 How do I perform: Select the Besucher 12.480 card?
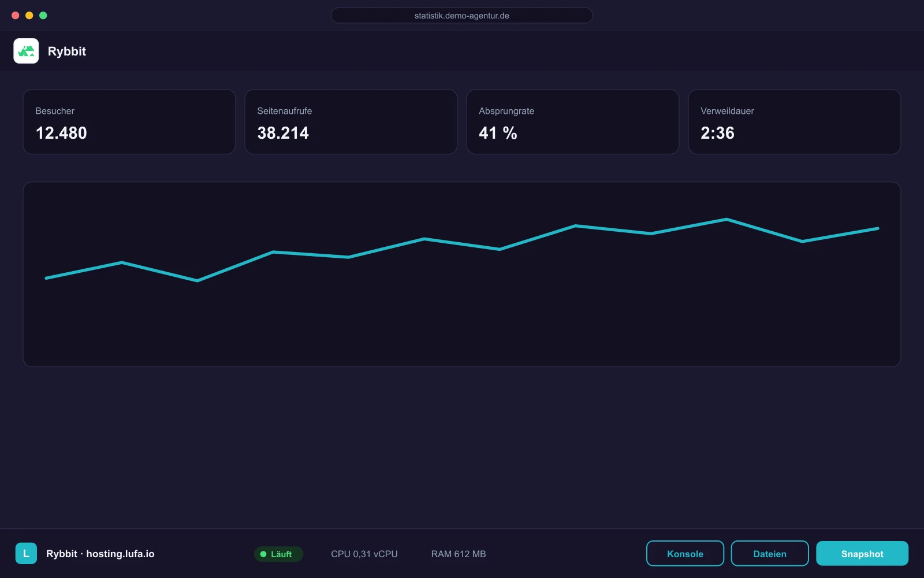[x=129, y=122]
